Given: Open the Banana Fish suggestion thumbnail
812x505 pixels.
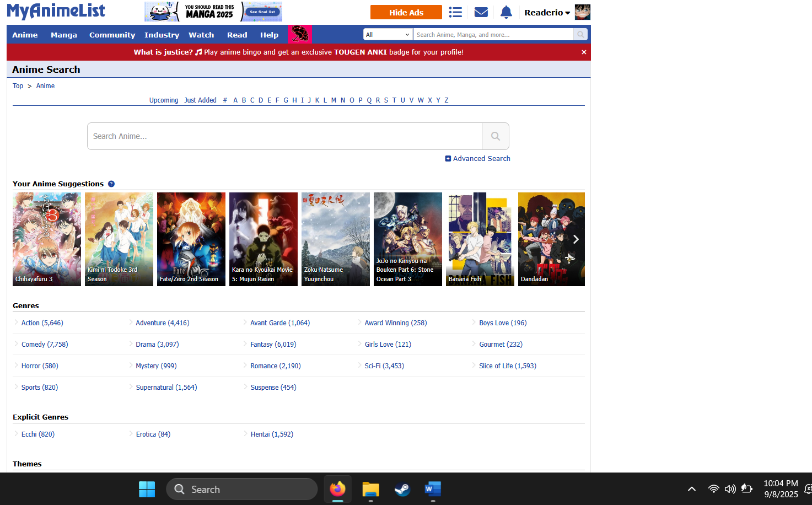Looking at the screenshot, I should 480,239.
